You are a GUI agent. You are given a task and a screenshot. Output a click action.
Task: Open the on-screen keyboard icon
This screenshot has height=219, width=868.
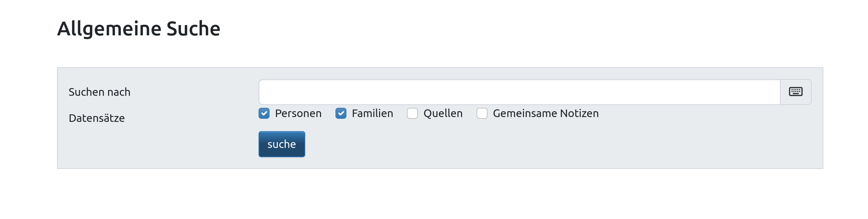tap(796, 92)
